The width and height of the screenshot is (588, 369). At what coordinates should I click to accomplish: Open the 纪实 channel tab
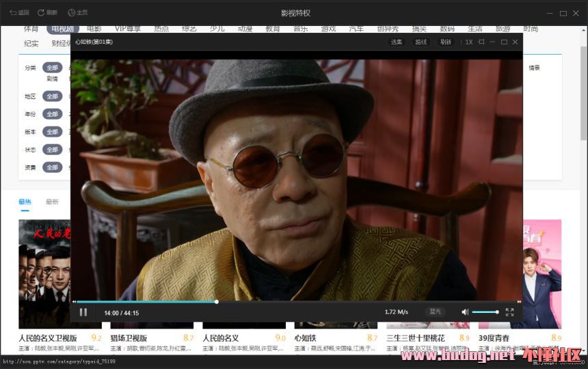click(x=31, y=44)
